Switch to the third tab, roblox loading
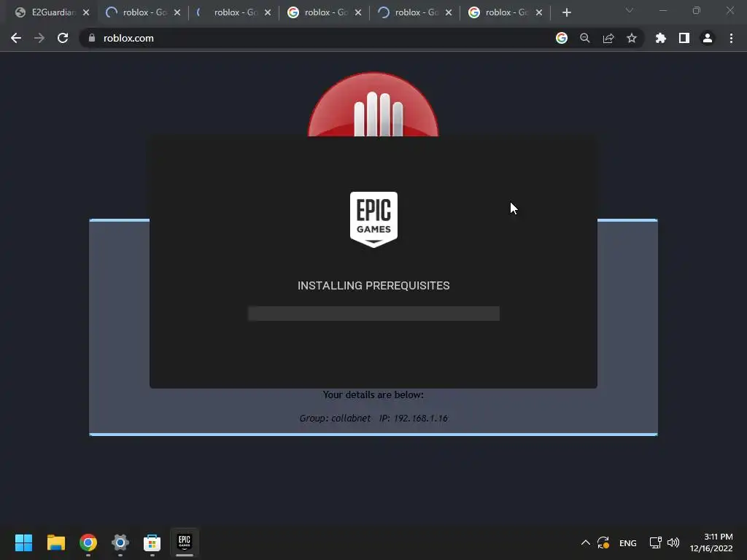 click(233, 12)
